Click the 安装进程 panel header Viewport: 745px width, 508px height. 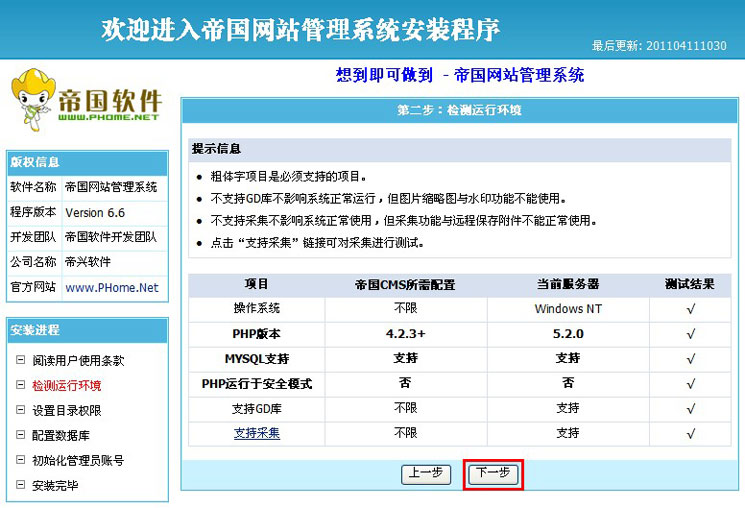(x=87, y=330)
